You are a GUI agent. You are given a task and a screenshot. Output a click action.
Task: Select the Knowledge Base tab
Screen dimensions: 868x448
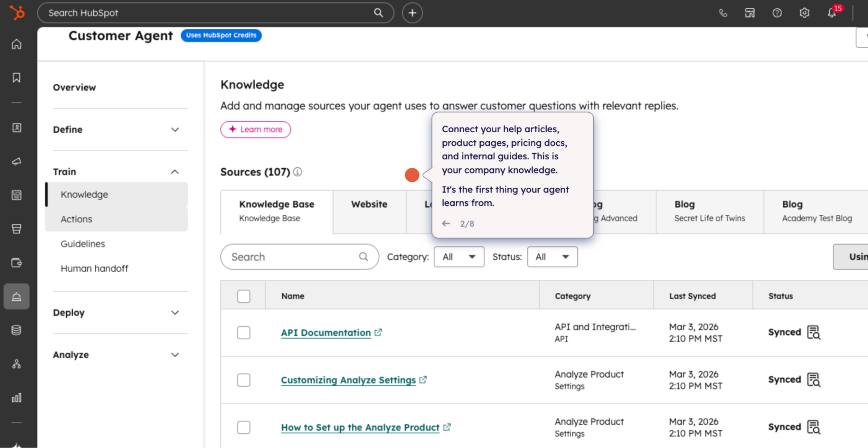(x=277, y=211)
